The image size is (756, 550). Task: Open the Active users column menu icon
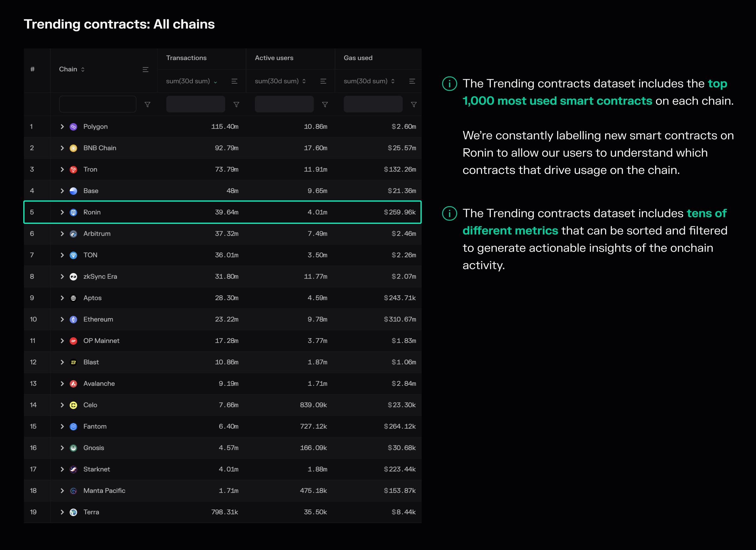323,81
